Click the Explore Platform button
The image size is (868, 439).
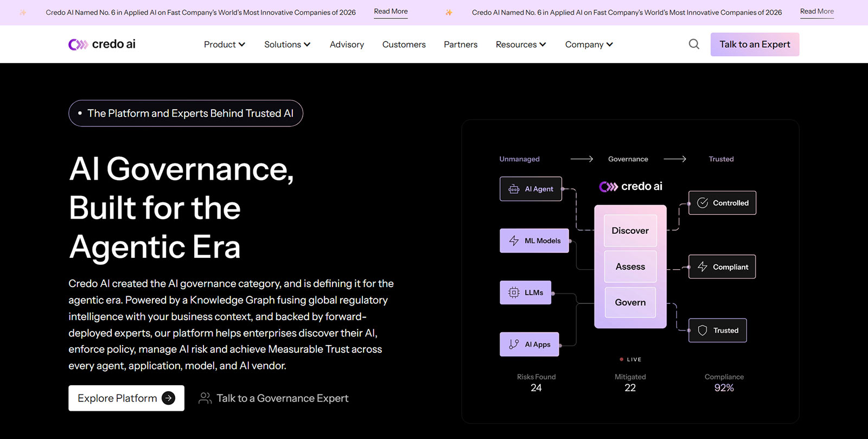[126, 398]
